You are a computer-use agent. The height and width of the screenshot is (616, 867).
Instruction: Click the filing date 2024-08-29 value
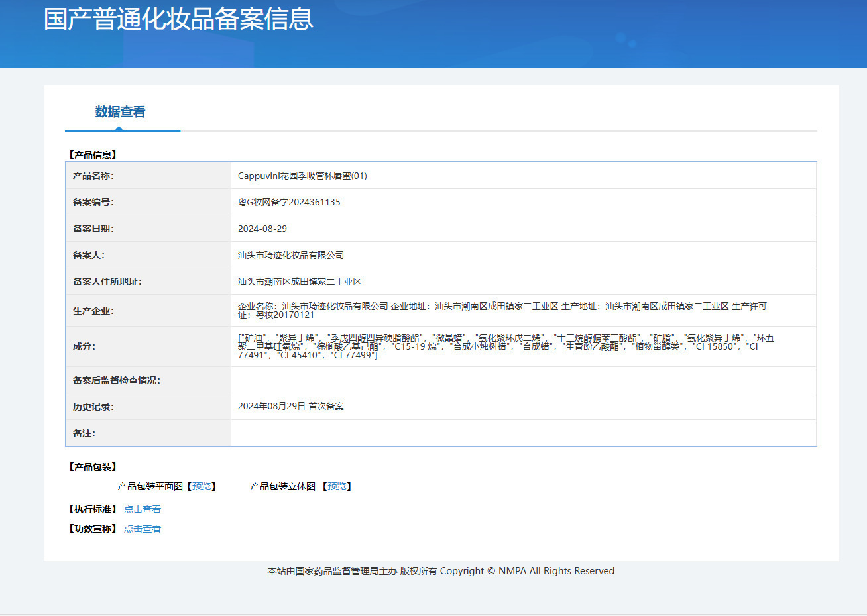pos(262,229)
